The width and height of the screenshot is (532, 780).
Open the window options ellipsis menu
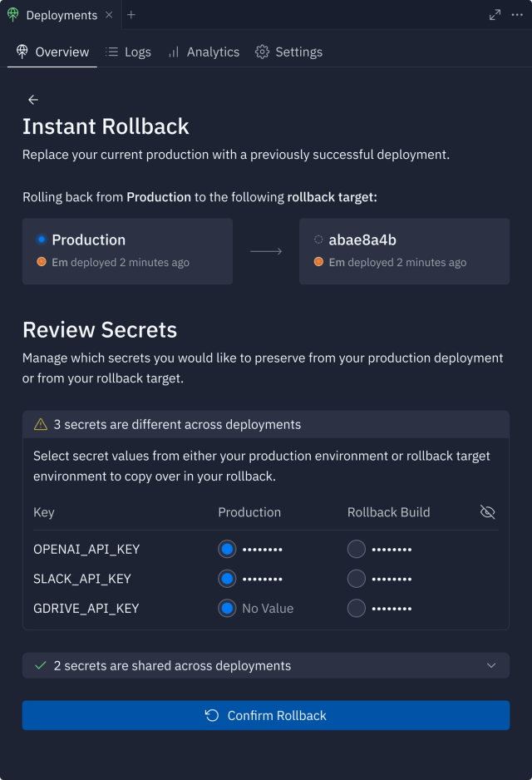(x=518, y=14)
